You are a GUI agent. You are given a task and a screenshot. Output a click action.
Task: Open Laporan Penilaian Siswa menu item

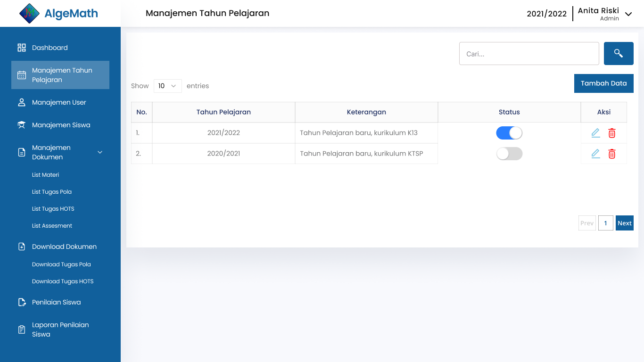(x=60, y=329)
